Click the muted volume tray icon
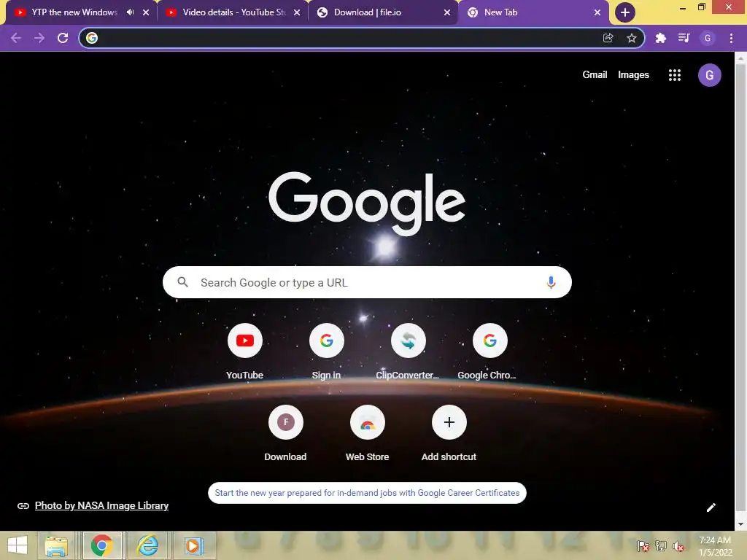 678,545
